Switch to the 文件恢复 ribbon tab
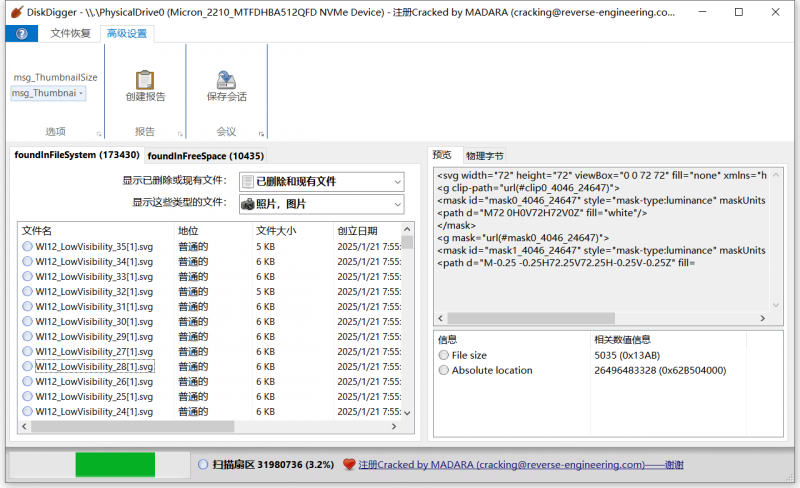Viewport: 800px width, 488px height. [70, 34]
